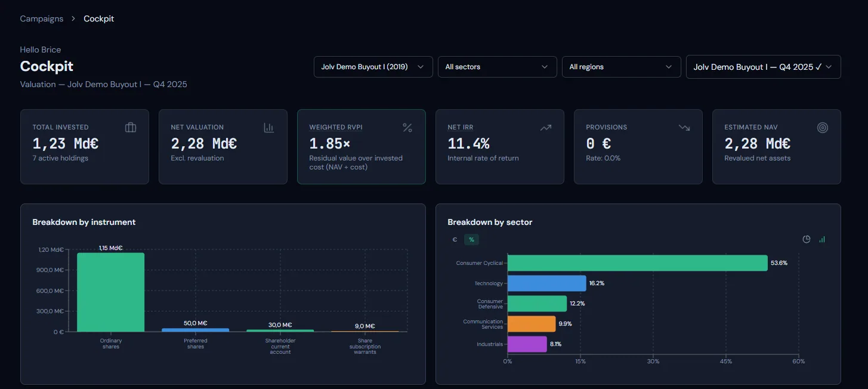Select the Net IRR KPI card
Viewport: 868px width, 389px height.
click(x=500, y=147)
